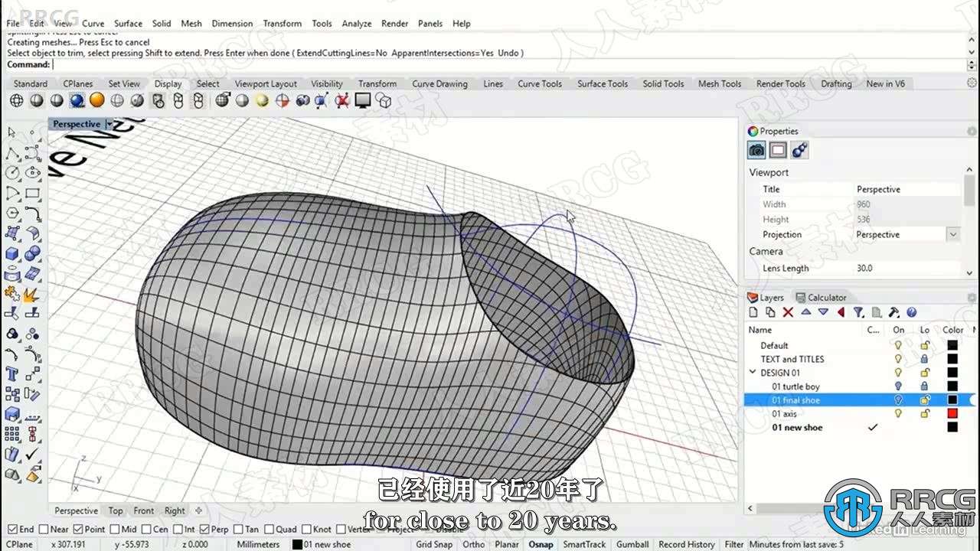Open the Surface menu
This screenshot has height=551, width=980.
[129, 24]
